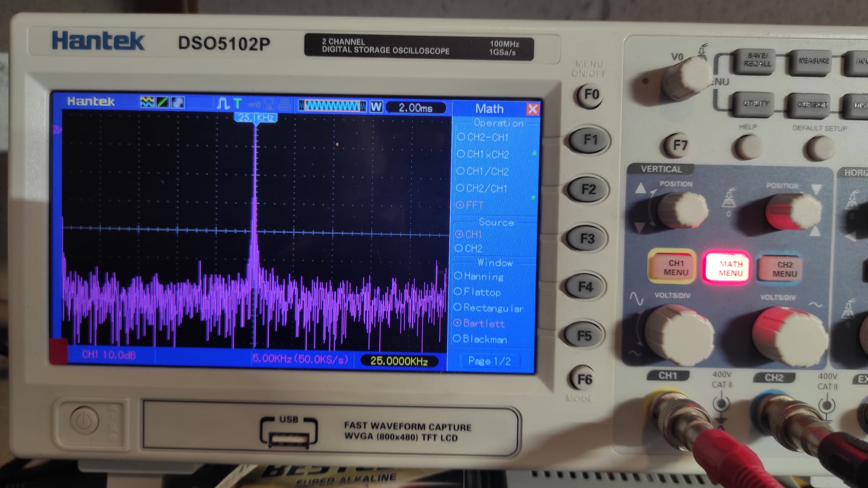Select the Flattop window
Screen dimensions: 868x488
[477, 292]
